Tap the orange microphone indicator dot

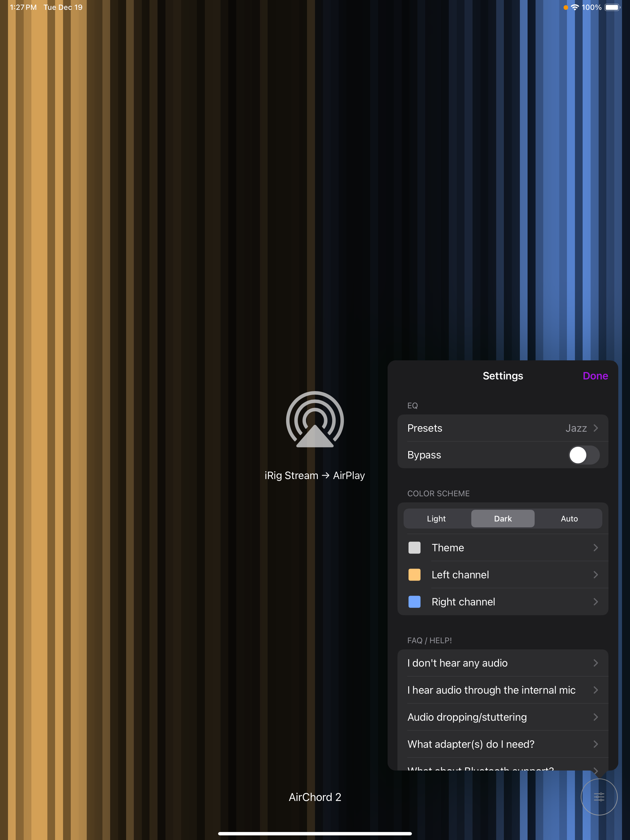tap(565, 7)
